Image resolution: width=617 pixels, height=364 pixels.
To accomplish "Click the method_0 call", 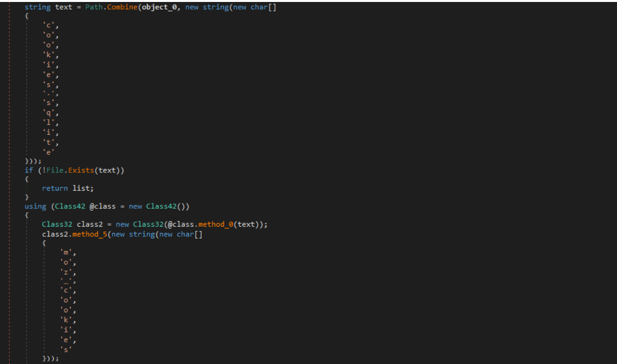I will point(215,224).
